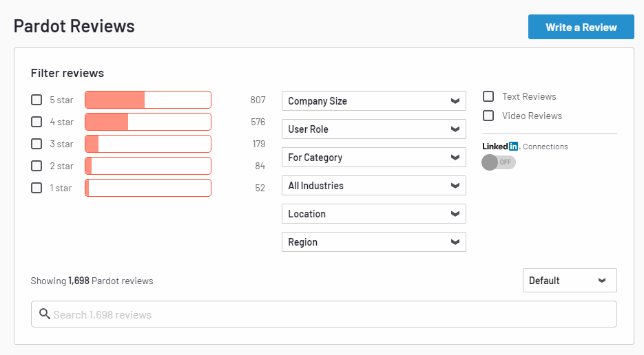Check the Text Reviews checkbox
This screenshot has width=644, height=355.
[x=488, y=96]
